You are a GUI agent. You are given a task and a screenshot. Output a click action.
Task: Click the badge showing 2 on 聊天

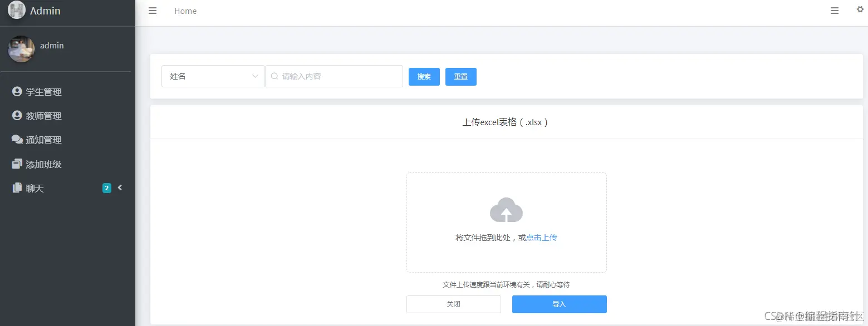click(x=107, y=188)
